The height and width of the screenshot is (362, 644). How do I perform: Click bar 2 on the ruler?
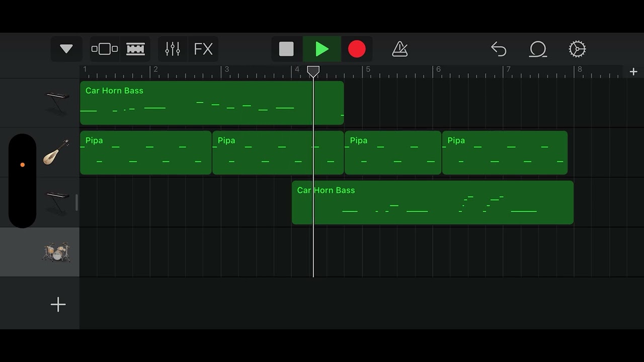tap(156, 69)
